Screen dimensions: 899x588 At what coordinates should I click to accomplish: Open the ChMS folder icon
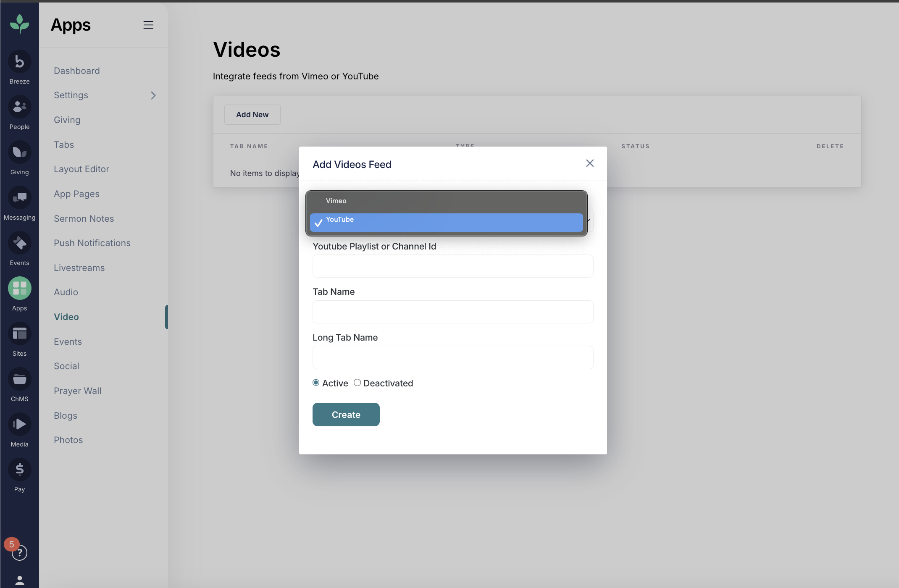pos(19,379)
